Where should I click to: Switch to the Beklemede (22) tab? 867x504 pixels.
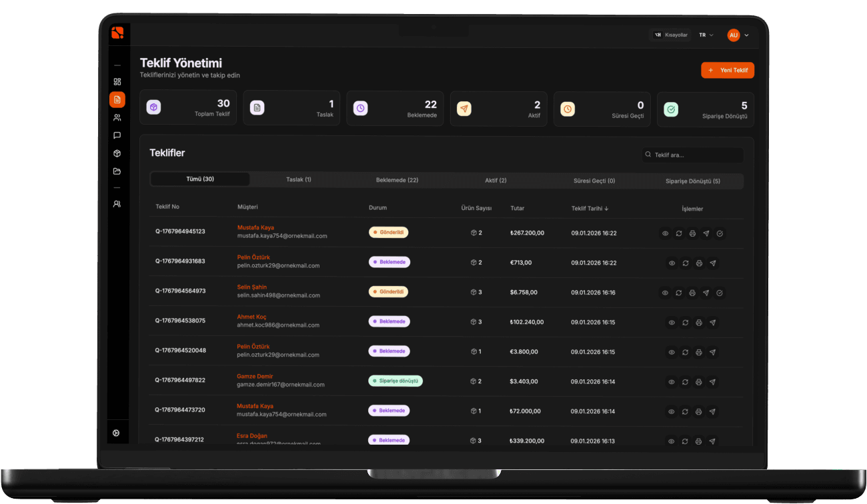(x=397, y=180)
